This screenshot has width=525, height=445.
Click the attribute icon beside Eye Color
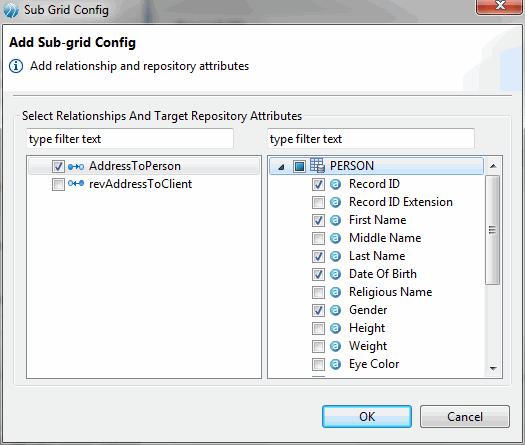(335, 364)
